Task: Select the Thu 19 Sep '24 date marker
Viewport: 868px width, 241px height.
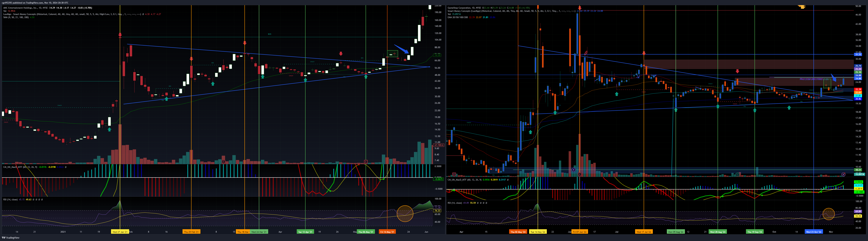Action: (x=755, y=232)
